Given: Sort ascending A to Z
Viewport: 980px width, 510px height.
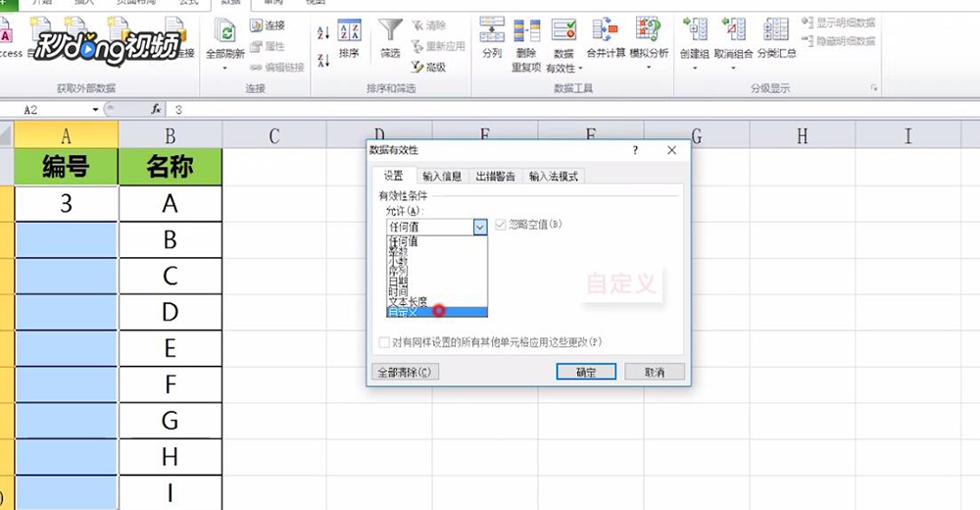Looking at the screenshot, I should tap(323, 32).
